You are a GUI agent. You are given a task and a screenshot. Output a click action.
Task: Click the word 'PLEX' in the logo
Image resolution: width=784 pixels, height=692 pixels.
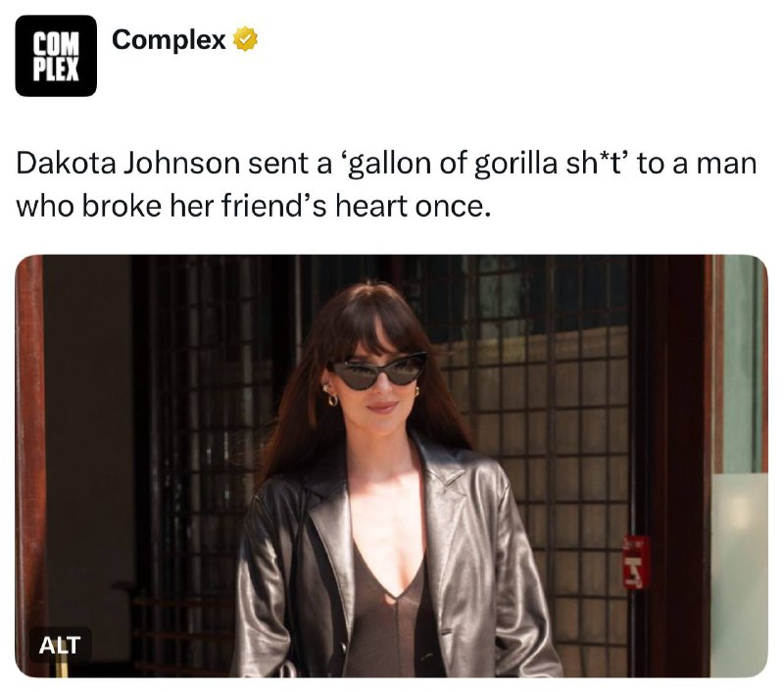(56, 69)
